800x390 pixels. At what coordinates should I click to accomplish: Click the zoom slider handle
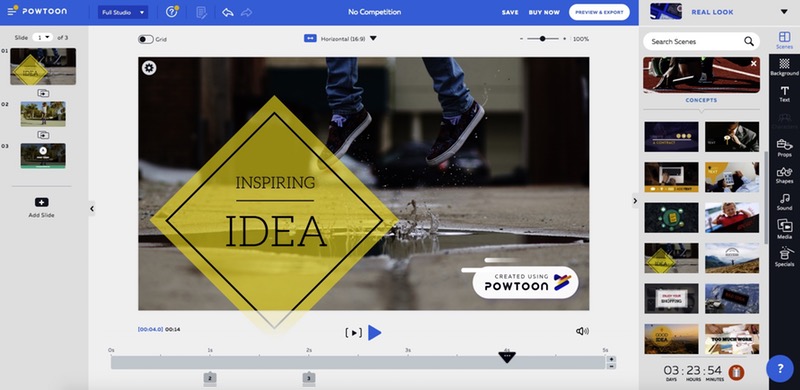click(542, 39)
